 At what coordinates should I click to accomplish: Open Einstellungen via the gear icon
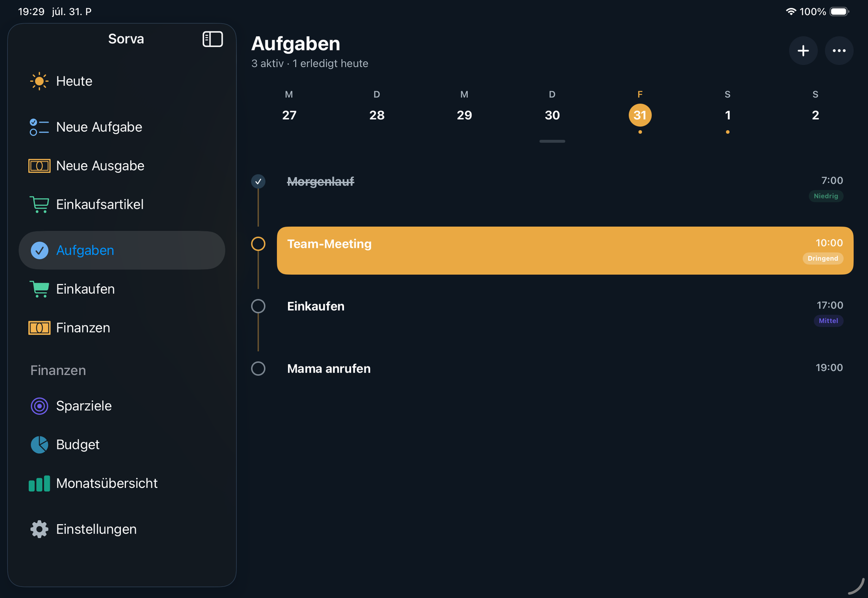click(x=39, y=529)
